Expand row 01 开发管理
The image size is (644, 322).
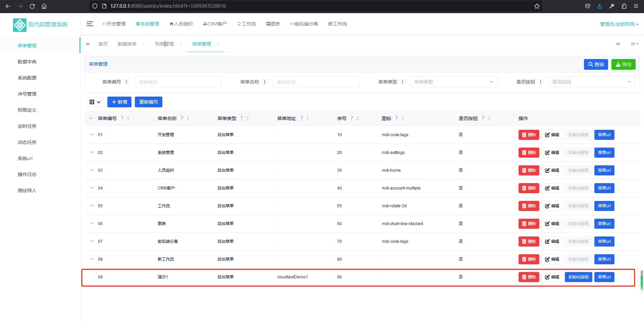[92, 135]
